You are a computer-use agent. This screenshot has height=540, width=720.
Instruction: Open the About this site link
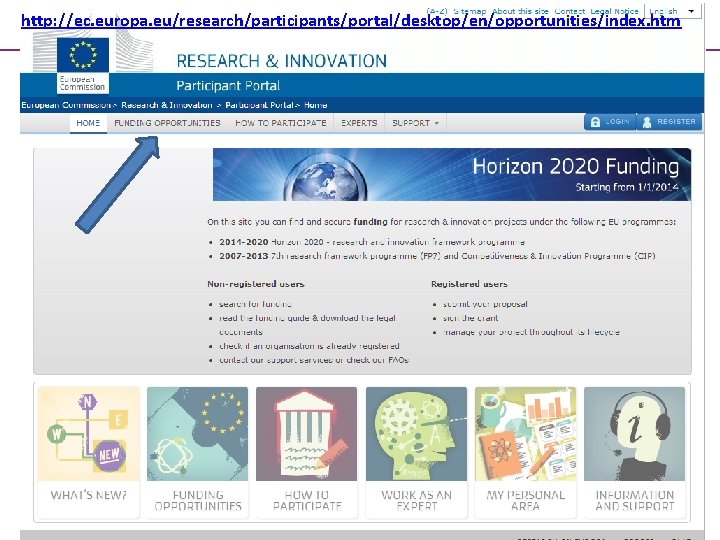coord(520,11)
